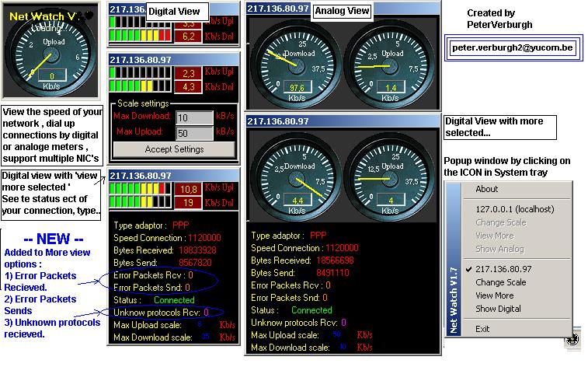The width and height of the screenshot is (588, 367).
Task: Click the Upload dial reading 4 Kb/s
Action: (390, 179)
